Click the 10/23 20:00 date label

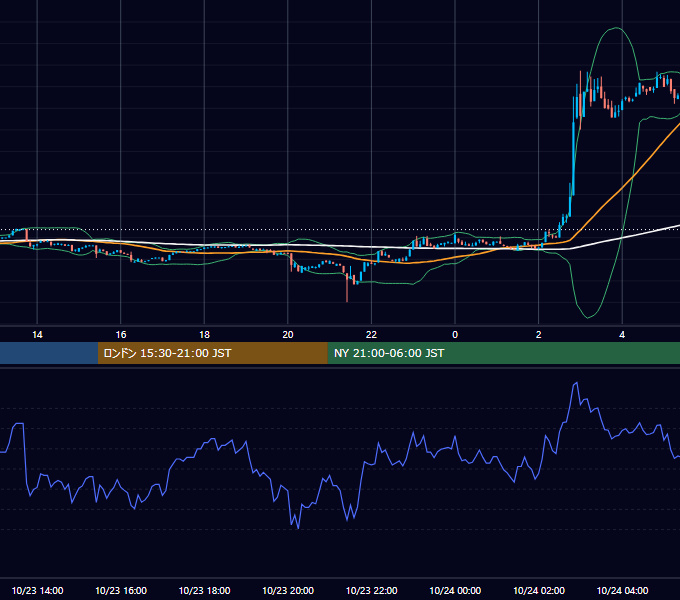288,590
